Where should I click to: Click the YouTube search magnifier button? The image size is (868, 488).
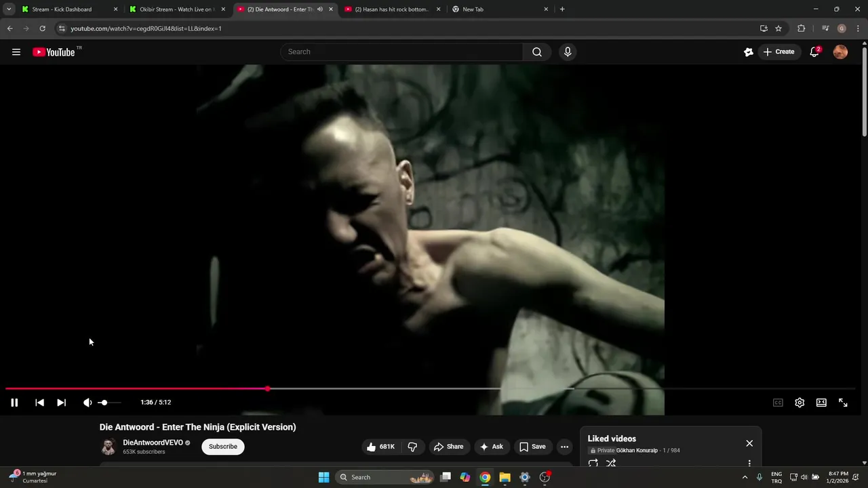[537, 52]
